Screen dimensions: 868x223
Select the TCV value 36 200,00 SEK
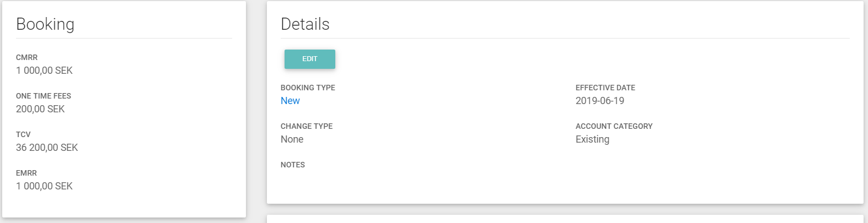pos(47,148)
